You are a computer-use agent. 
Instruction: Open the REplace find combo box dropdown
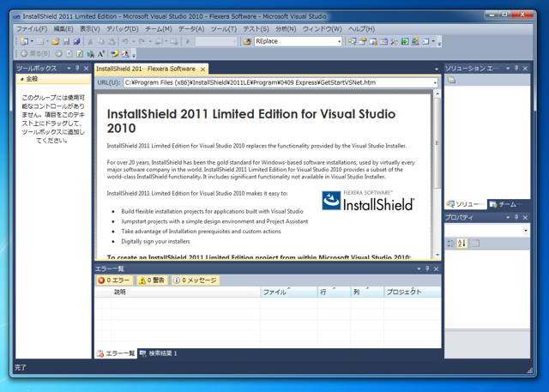pyautogui.click(x=339, y=42)
